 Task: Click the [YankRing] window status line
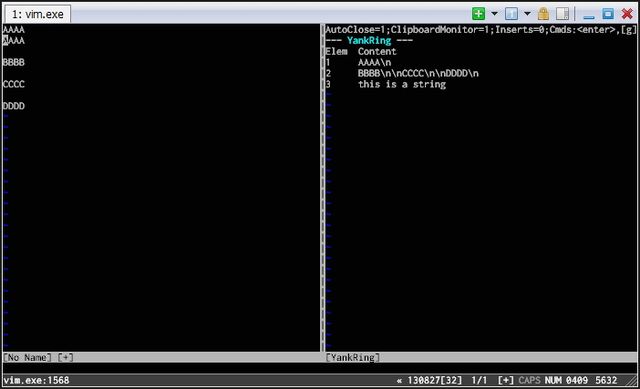point(481,358)
